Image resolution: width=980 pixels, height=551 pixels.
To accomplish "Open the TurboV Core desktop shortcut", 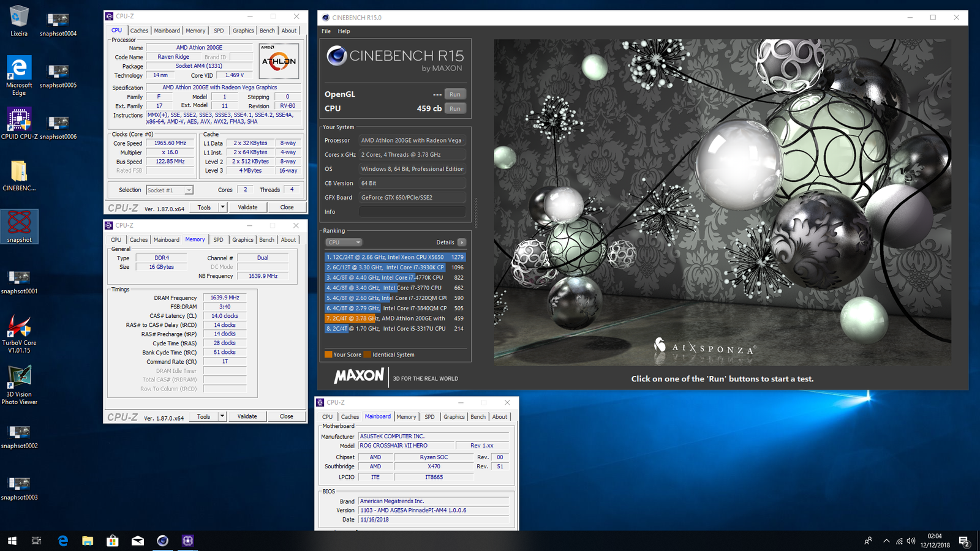I will coord(19,327).
